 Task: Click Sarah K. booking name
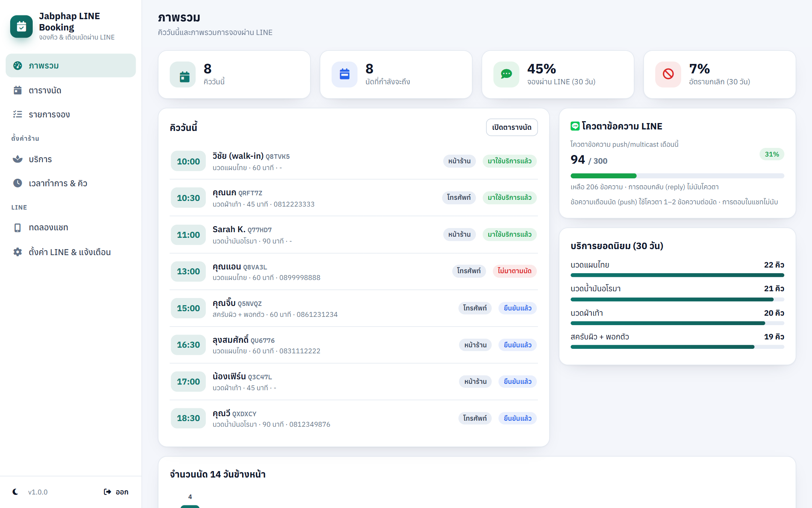[x=229, y=230]
